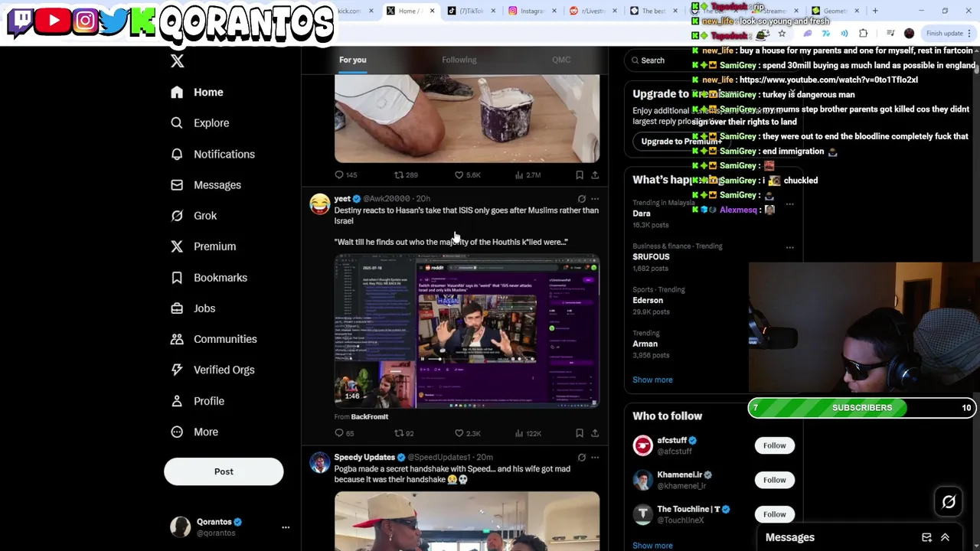The width and height of the screenshot is (980, 551).
Task: Play the Destiny reacts video
Action: point(467,331)
